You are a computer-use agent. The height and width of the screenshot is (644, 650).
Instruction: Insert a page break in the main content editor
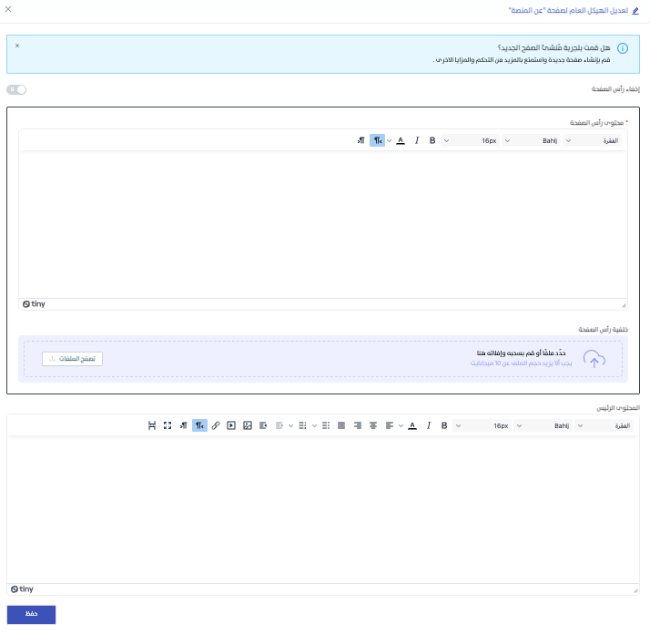(152, 425)
